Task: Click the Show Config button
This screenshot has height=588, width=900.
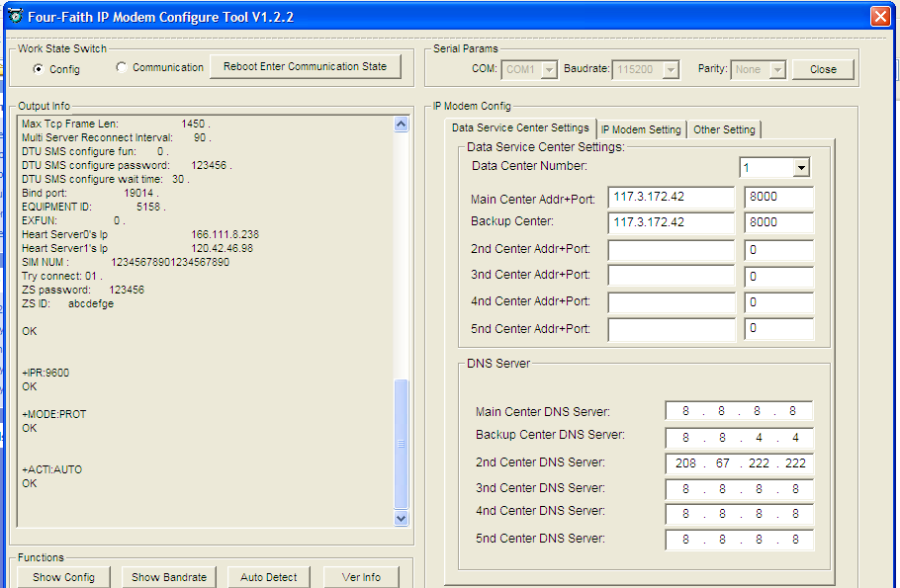Action: (x=63, y=577)
